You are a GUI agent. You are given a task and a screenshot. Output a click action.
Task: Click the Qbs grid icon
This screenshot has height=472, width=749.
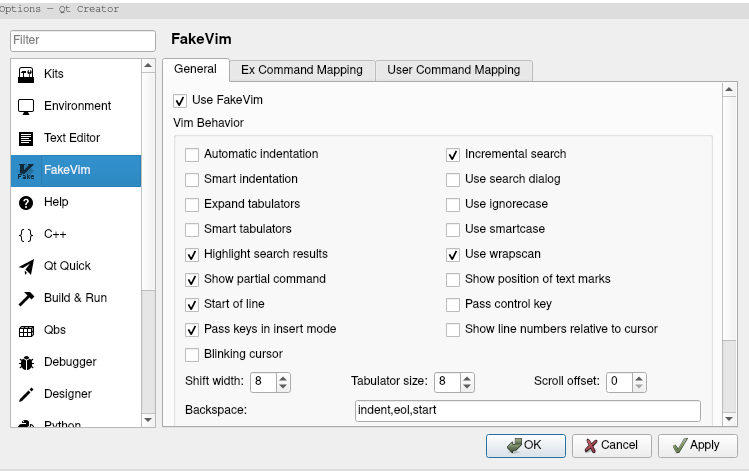pyautogui.click(x=26, y=331)
